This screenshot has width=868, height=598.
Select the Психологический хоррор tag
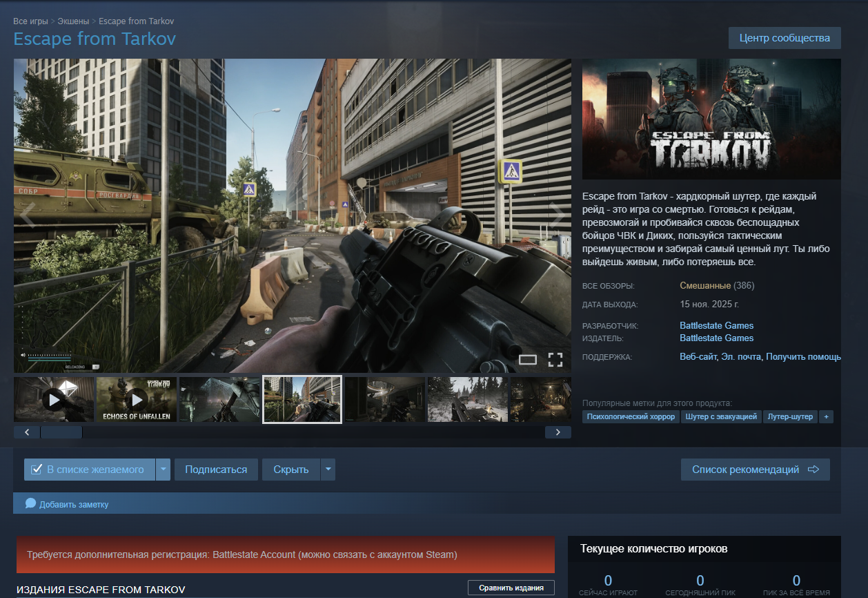[x=631, y=416]
